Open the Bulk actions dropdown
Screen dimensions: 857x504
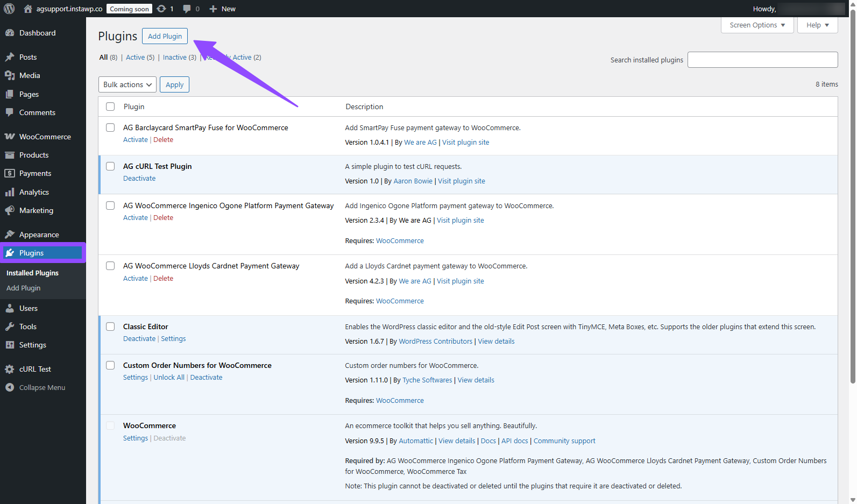(x=128, y=84)
